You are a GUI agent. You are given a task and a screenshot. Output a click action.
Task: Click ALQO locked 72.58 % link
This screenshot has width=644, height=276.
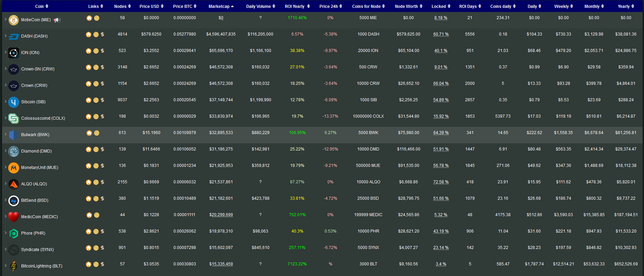[441, 182]
